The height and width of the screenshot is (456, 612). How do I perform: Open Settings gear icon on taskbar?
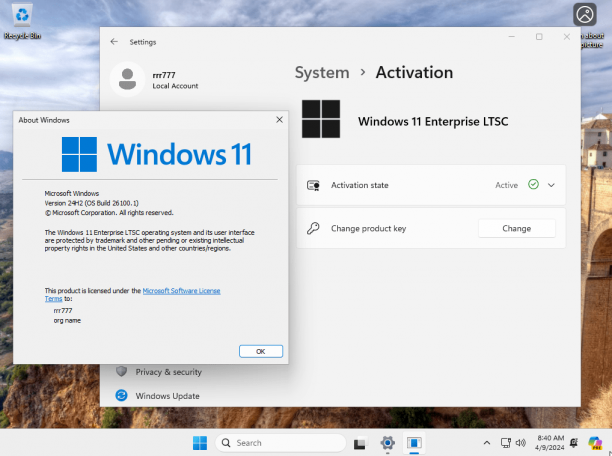coord(388,443)
